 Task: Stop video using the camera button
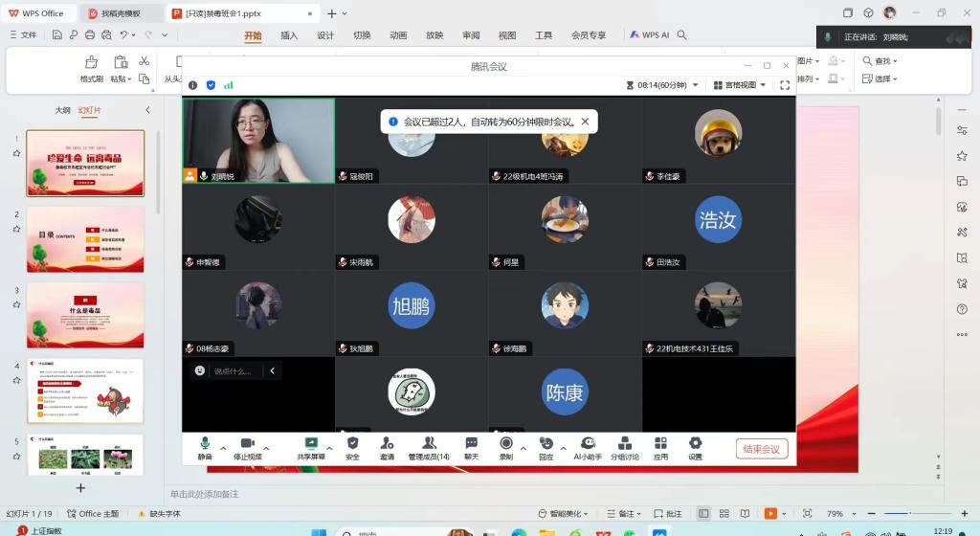tap(248, 447)
